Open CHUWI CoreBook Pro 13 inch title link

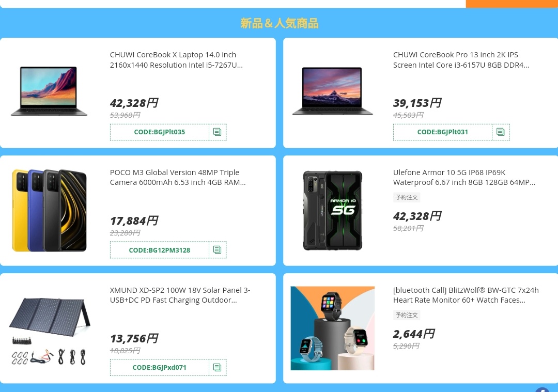[461, 60]
